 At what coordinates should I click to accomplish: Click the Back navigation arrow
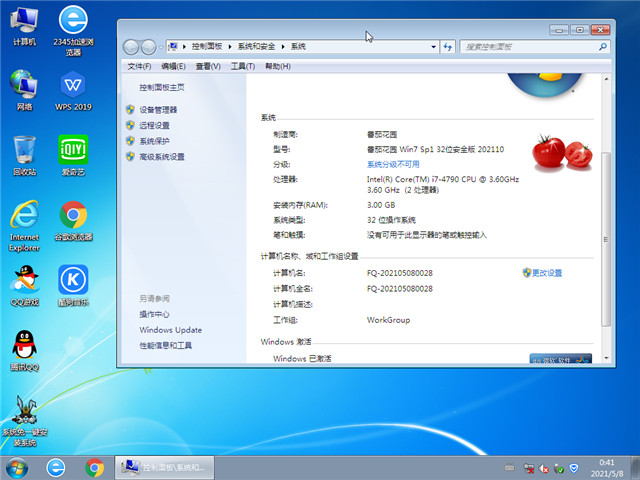131,47
